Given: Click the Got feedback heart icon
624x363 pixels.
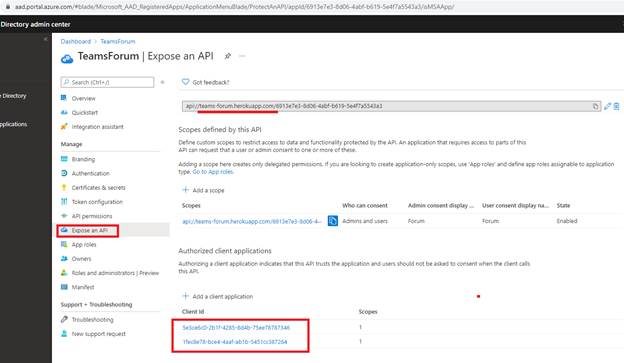Looking at the screenshot, I should 185,82.
